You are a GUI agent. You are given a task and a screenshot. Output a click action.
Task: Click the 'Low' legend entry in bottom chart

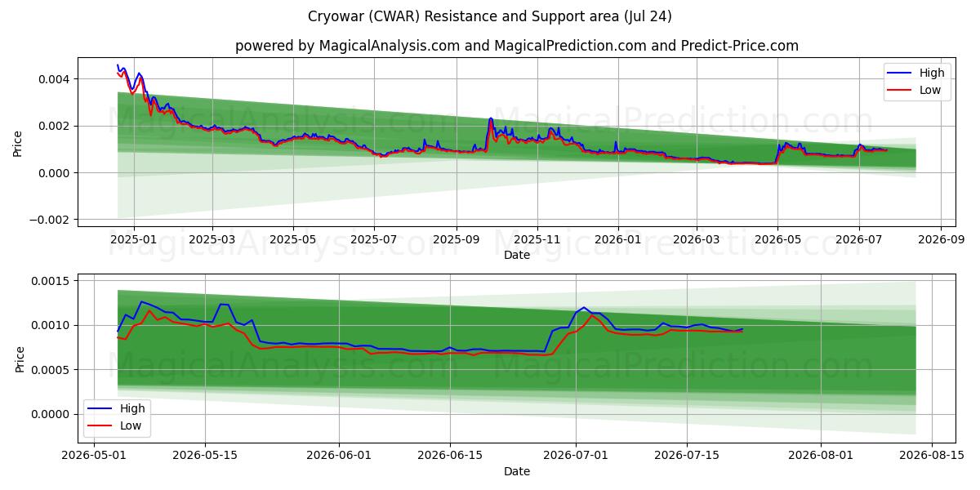[x=117, y=425]
